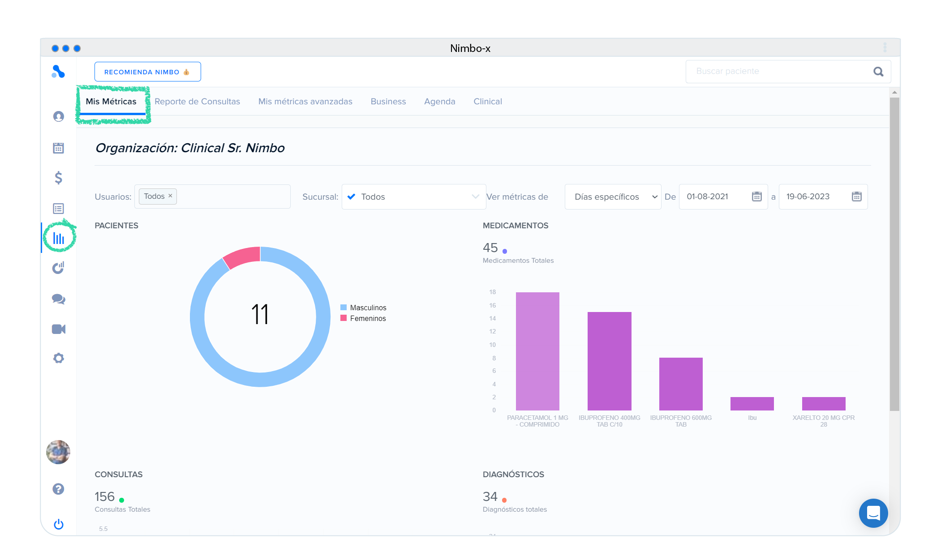Open the bar chart metrics icon

[x=59, y=238]
